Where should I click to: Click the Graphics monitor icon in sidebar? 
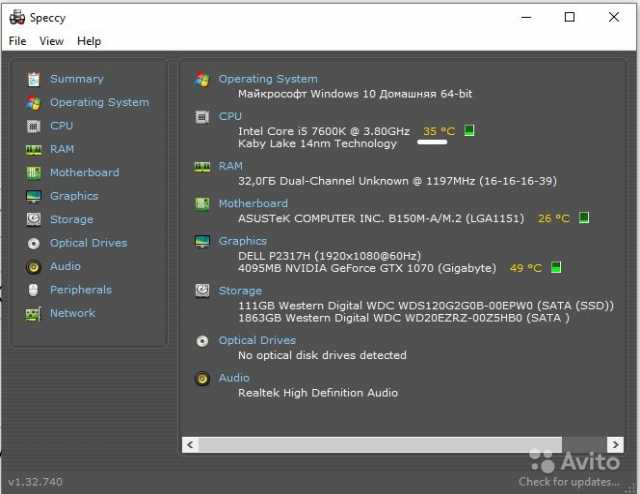33,196
